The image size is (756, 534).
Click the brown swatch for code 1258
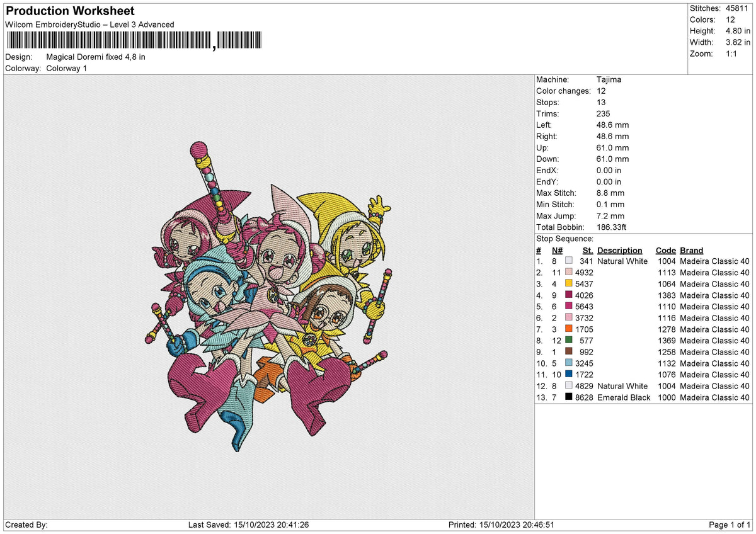pyautogui.click(x=569, y=352)
